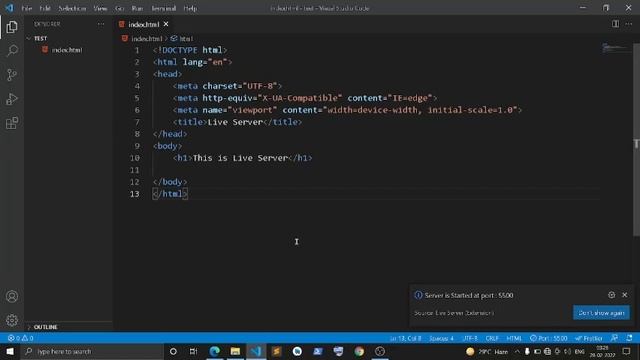The height and width of the screenshot is (360, 640).
Task: Click the battery tray icon
Action: (537, 351)
